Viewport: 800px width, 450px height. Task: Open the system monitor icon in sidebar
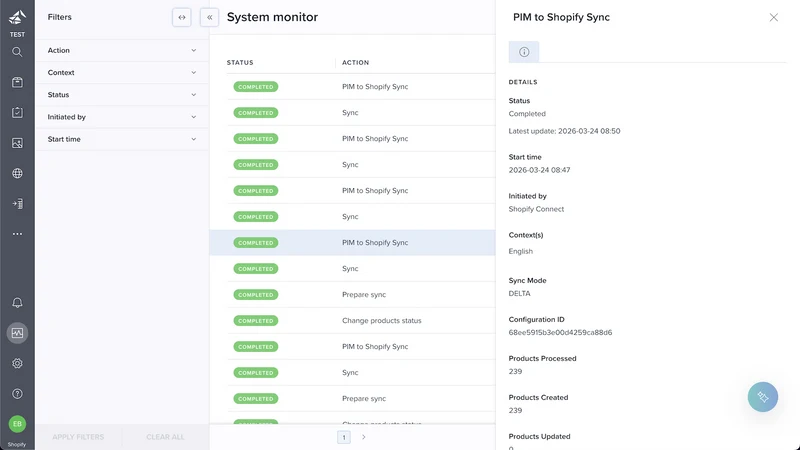click(x=17, y=333)
